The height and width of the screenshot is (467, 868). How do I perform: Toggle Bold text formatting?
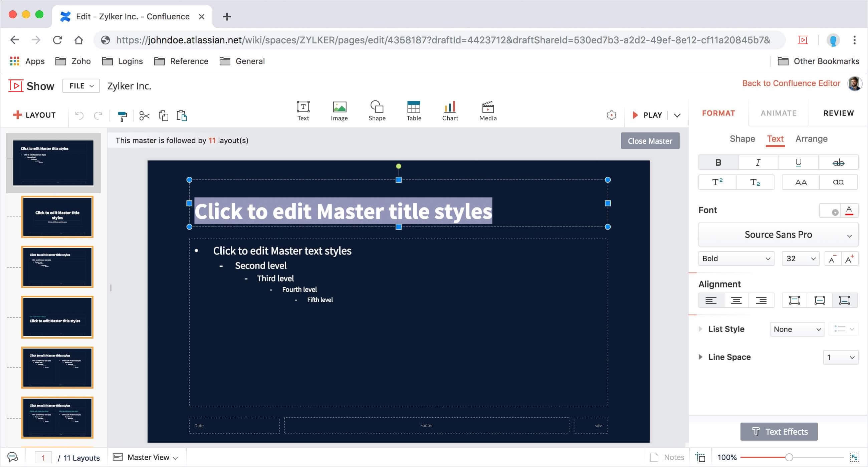pyautogui.click(x=718, y=163)
